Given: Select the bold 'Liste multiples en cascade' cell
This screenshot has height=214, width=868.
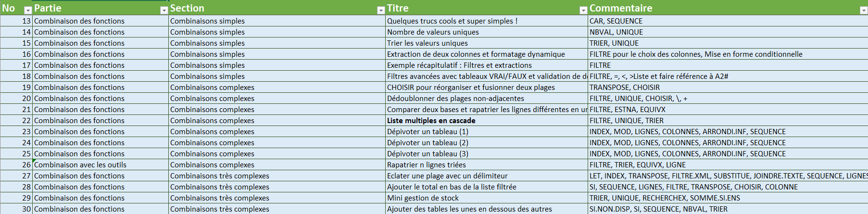Looking at the screenshot, I should pos(487,120).
